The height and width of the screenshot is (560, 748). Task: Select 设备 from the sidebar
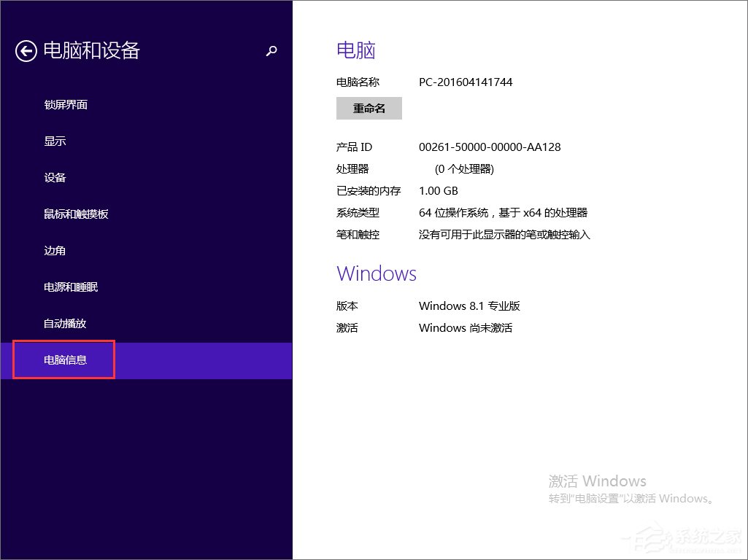point(55,177)
